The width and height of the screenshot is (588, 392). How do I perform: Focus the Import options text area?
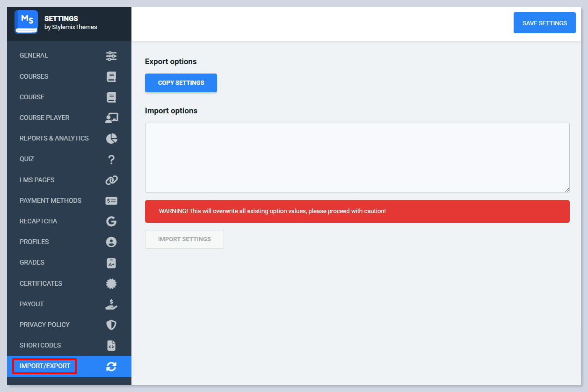coord(357,158)
